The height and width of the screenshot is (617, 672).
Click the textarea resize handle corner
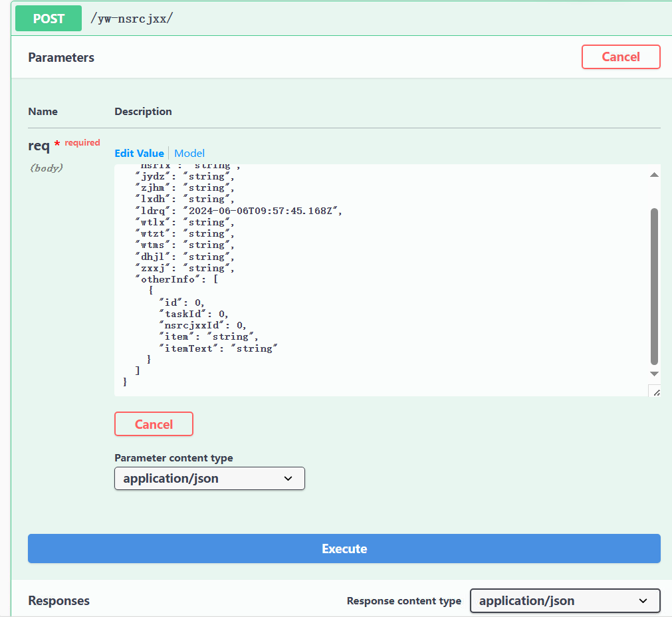pyautogui.click(x=655, y=392)
